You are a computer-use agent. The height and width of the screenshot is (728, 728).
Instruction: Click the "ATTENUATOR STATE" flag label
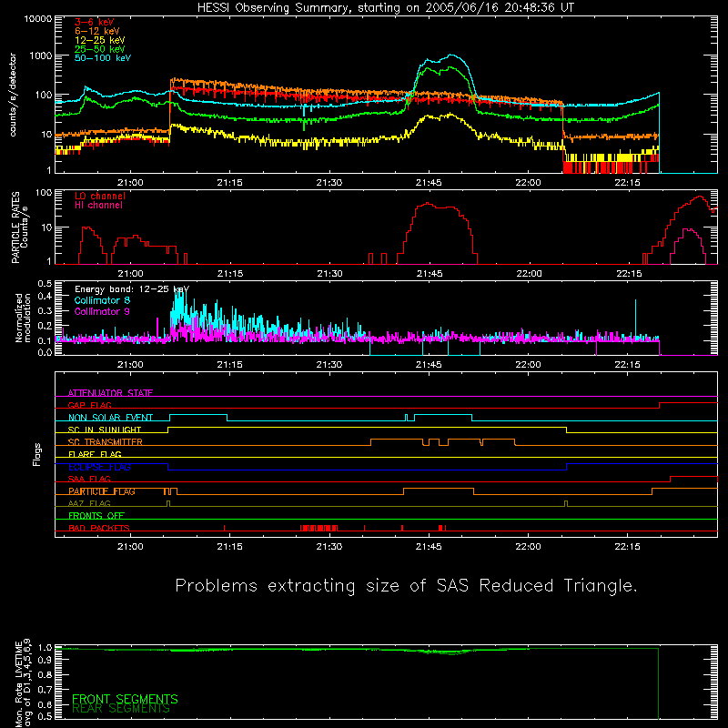coord(110,393)
